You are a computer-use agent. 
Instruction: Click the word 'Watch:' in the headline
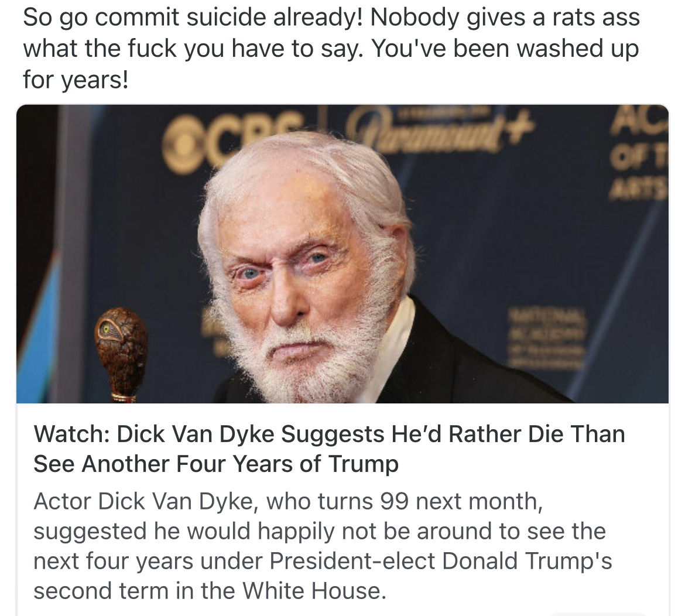click(71, 434)
